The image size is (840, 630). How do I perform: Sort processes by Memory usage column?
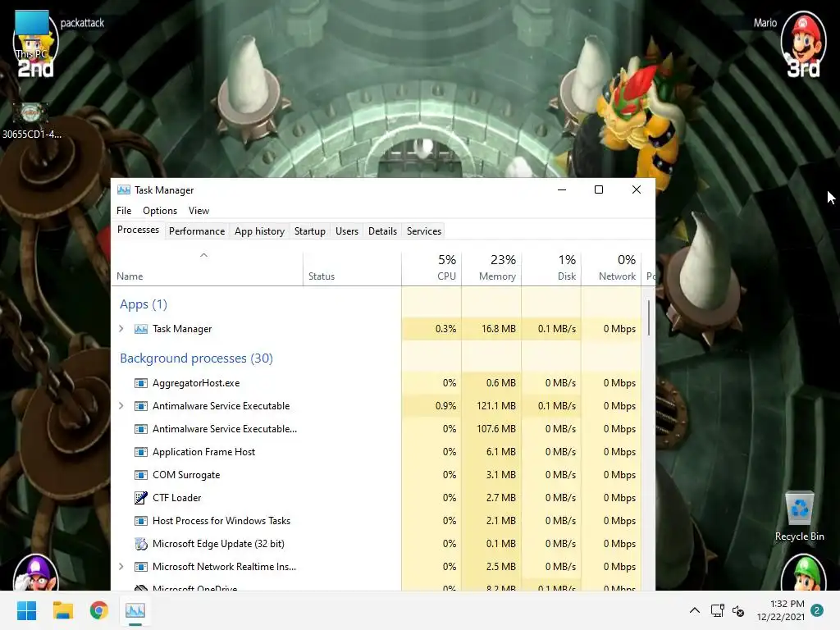tap(491, 269)
